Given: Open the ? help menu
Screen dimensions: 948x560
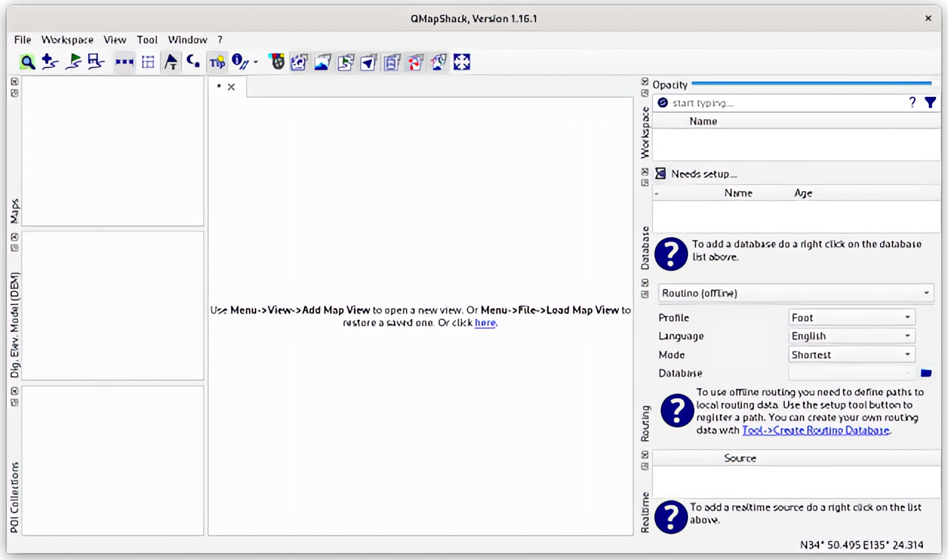Looking at the screenshot, I should [x=220, y=40].
